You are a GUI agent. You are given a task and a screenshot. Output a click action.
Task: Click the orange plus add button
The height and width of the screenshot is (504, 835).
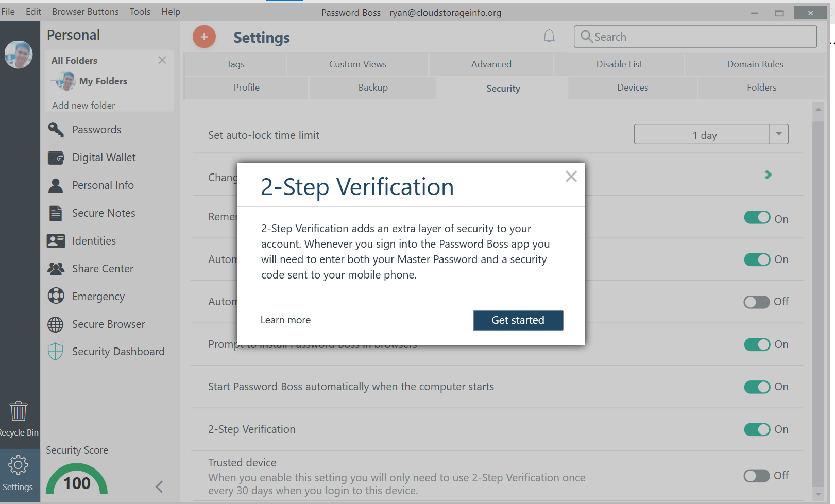coord(204,37)
